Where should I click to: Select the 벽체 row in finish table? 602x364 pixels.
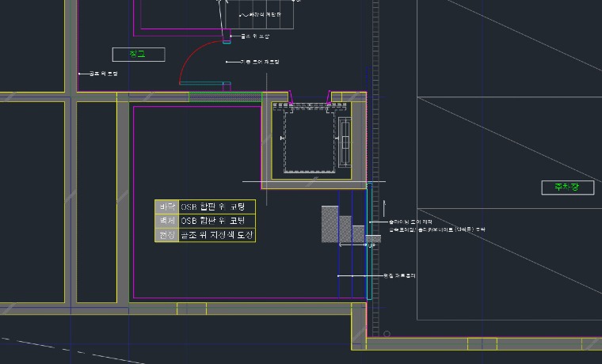[204, 221]
